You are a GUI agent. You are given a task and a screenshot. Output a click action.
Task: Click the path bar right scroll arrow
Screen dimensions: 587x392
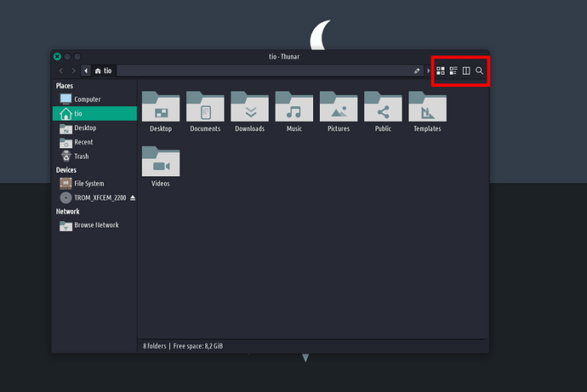click(429, 71)
